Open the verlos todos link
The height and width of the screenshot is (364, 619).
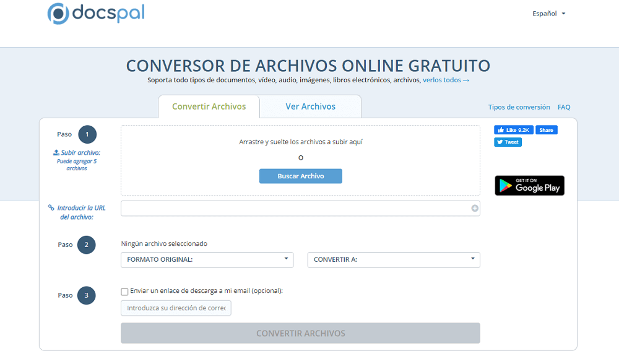446,80
